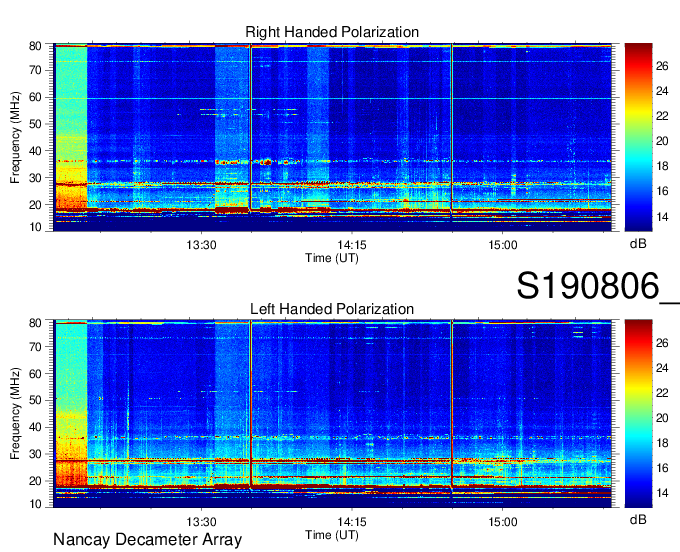Click the 30 frequency tick on top plot
This screenshot has height=552, width=680.
(x=35, y=178)
